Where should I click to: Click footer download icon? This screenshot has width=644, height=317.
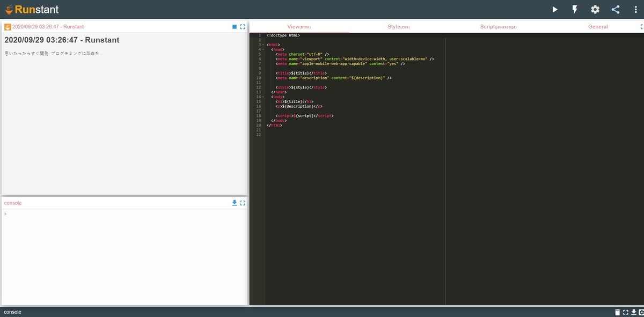(633, 312)
